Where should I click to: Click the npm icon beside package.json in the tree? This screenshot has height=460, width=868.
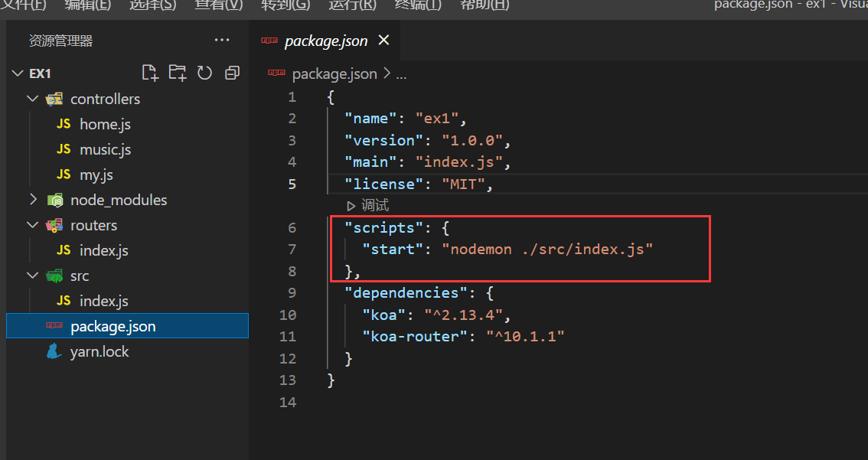click(x=54, y=325)
